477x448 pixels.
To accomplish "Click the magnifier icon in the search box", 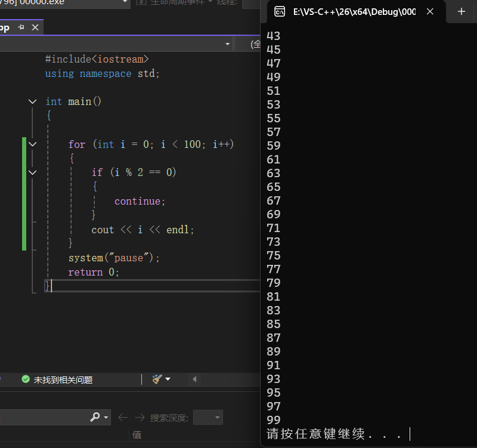I will point(95,417).
